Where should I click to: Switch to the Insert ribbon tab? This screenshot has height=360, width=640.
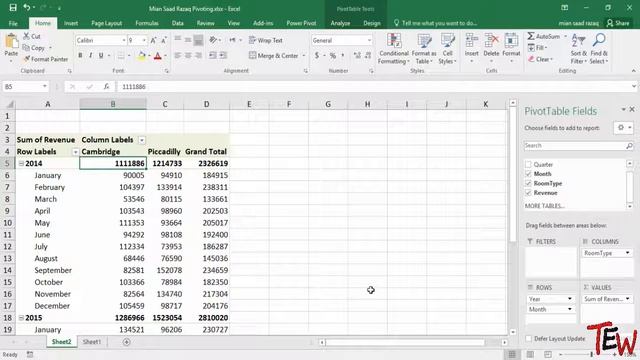coord(71,23)
